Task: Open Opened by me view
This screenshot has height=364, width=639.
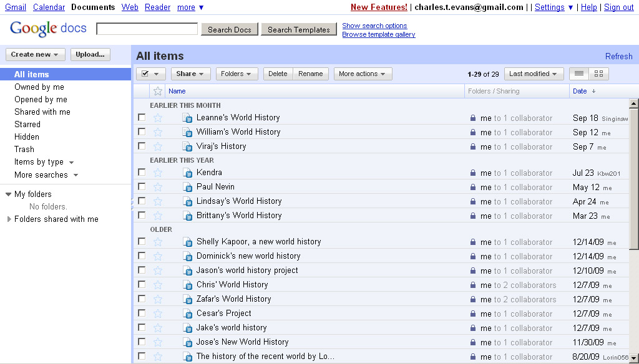Action: point(41,100)
